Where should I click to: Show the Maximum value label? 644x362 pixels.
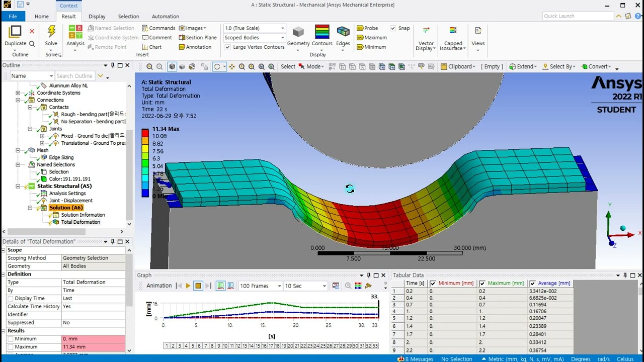[x=372, y=37]
